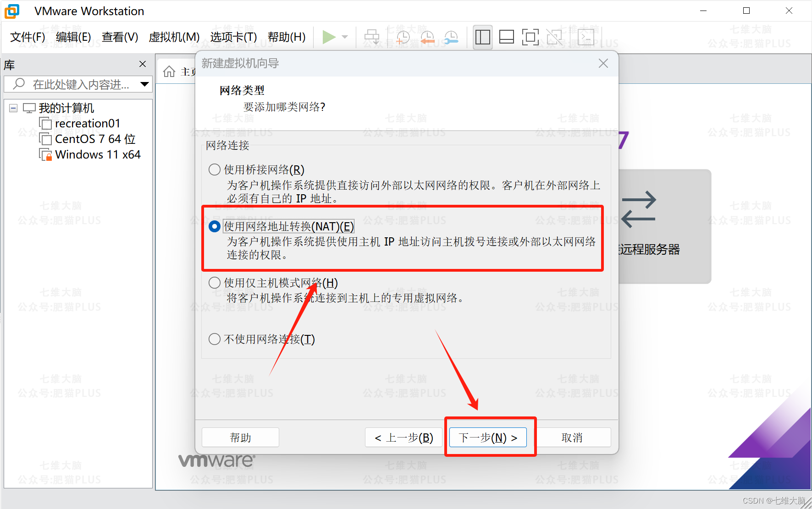Open the 选项卡(T) menu
This screenshot has height=509, width=812.
[233, 37]
